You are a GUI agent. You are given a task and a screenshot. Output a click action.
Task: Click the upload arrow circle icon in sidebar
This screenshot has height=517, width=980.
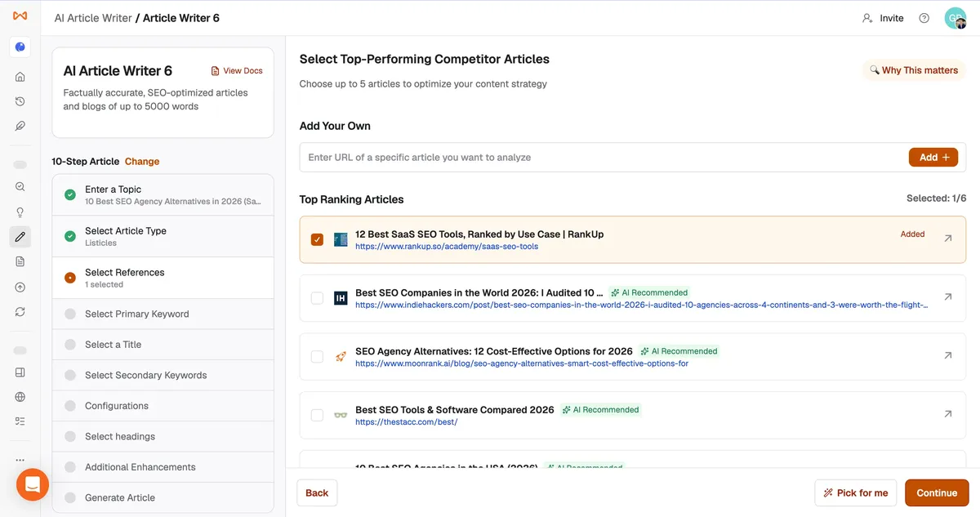[20, 287]
